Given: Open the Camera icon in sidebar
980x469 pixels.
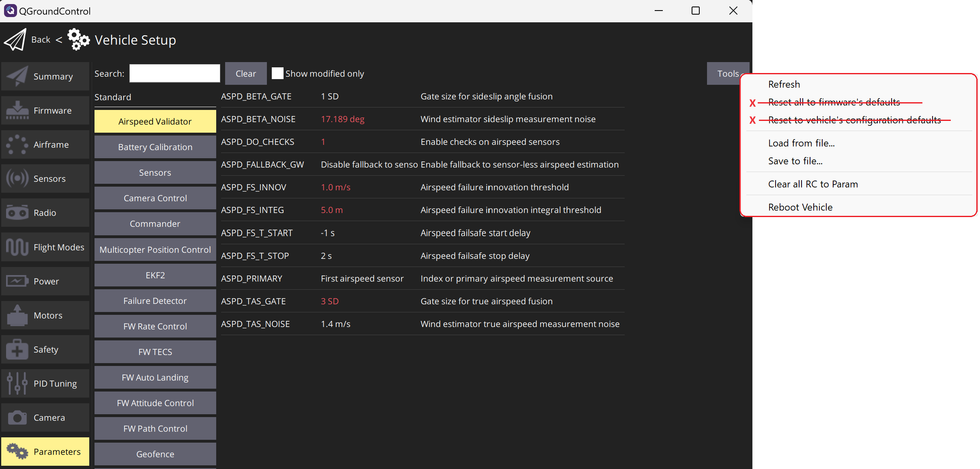Looking at the screenshot, I should 17,417.
